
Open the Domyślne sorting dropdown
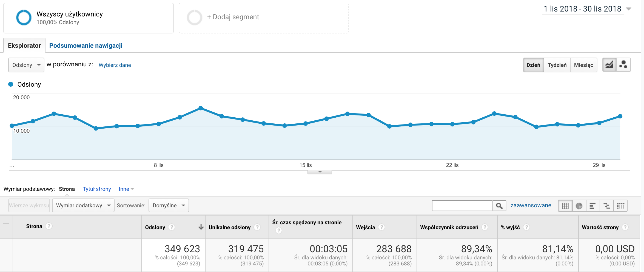tap(169, 205)
